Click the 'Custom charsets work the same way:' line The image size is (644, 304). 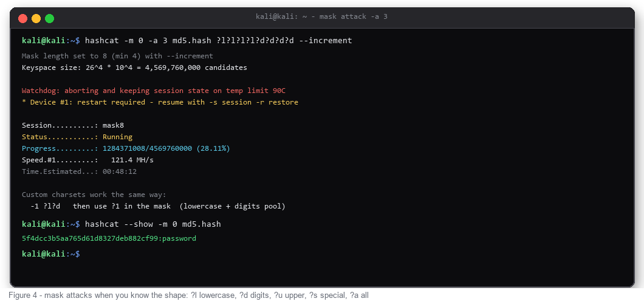(x=94, y=195)
